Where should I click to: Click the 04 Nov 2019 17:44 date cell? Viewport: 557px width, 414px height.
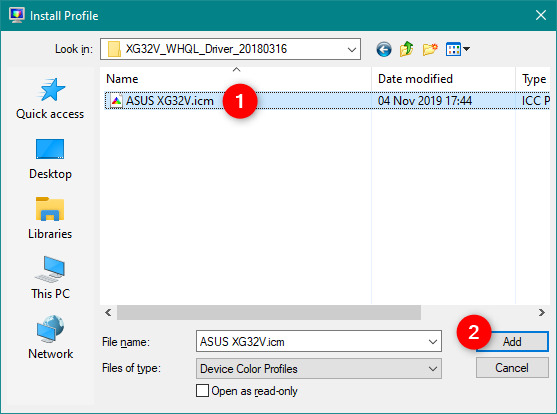point(424,101)
